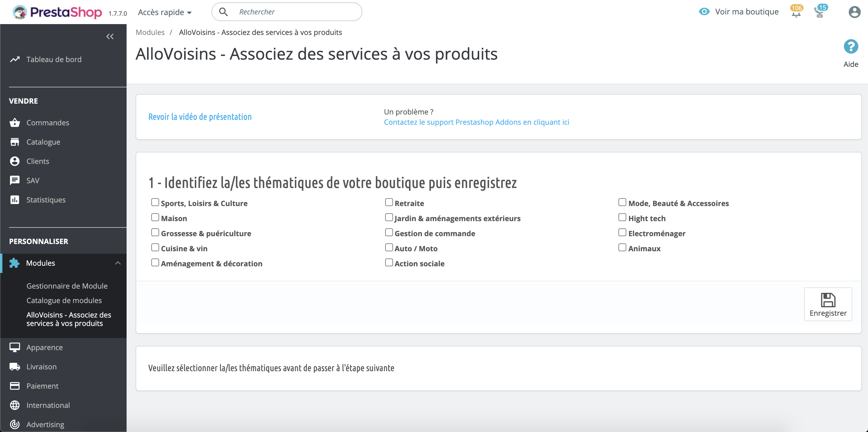868x432 pixels.
Task: Check Grossesse & puériculture
Action: 155,232
